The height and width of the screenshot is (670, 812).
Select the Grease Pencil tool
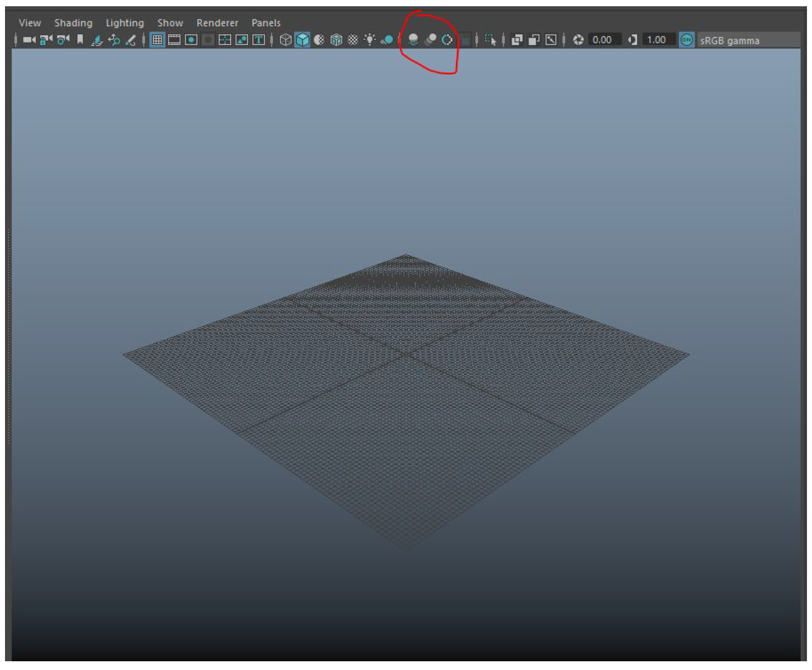131,39
